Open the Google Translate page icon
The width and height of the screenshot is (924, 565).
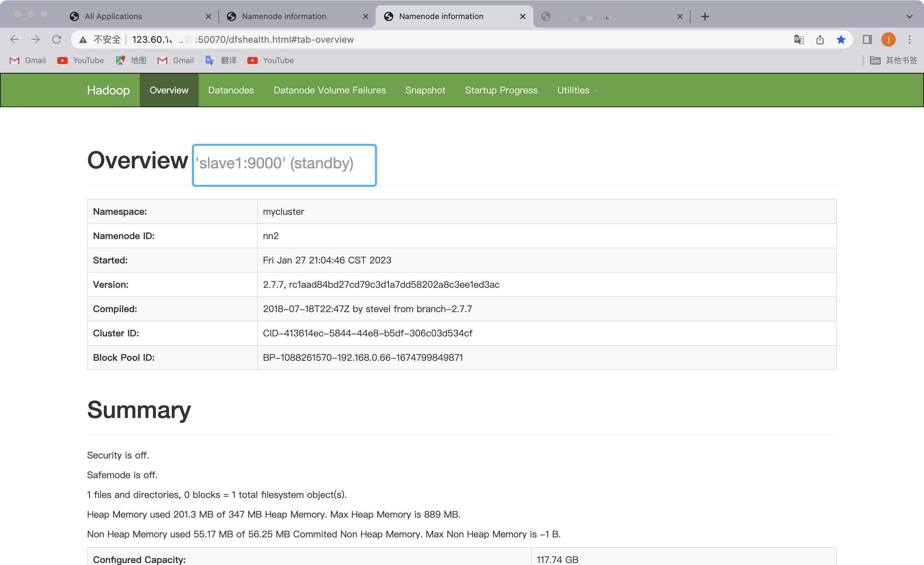pos(799,39)
